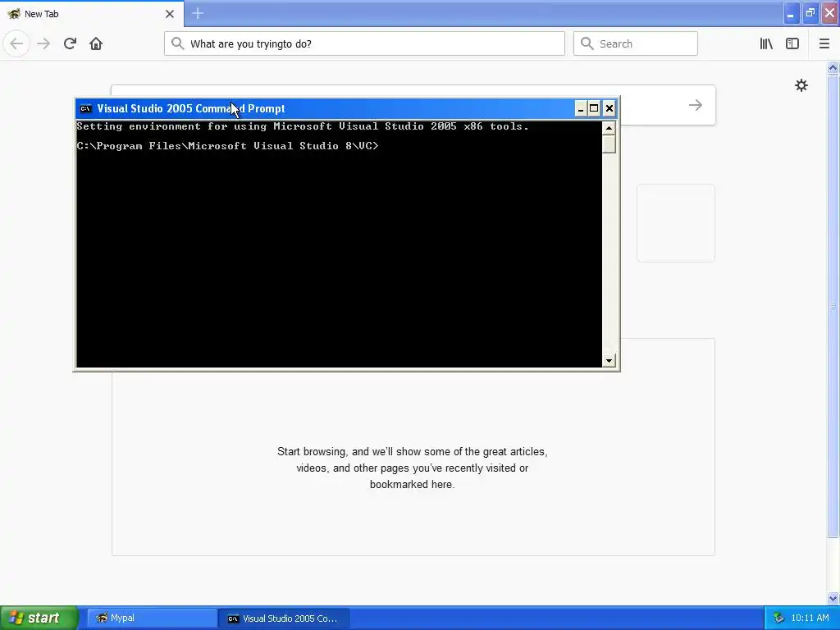Click the Command Prompt scrollbar up arrow

pos(609,128)
